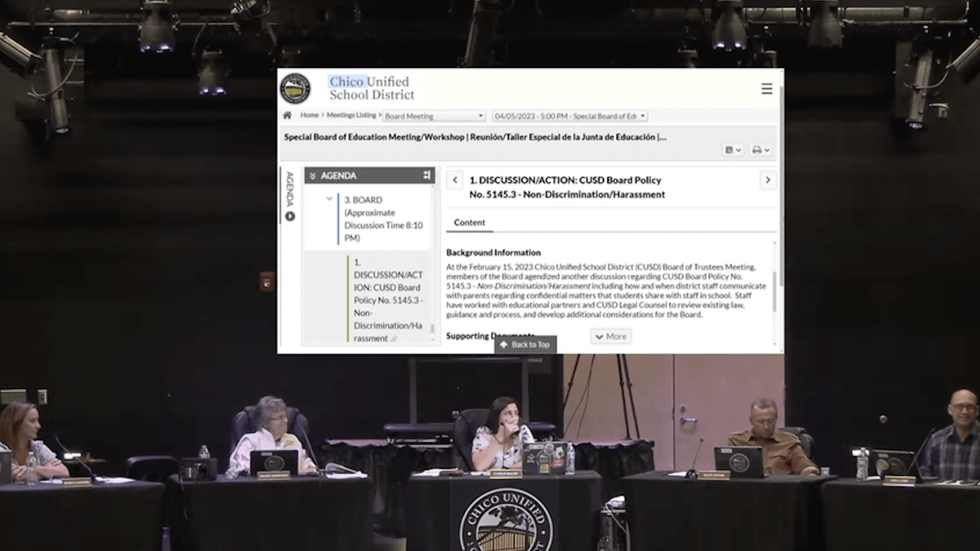Image resolution: width=980 pixels, height=551 pixels.
Task: Open the 04/05/2023 meeting date dropdown
Action: [569, 116]
